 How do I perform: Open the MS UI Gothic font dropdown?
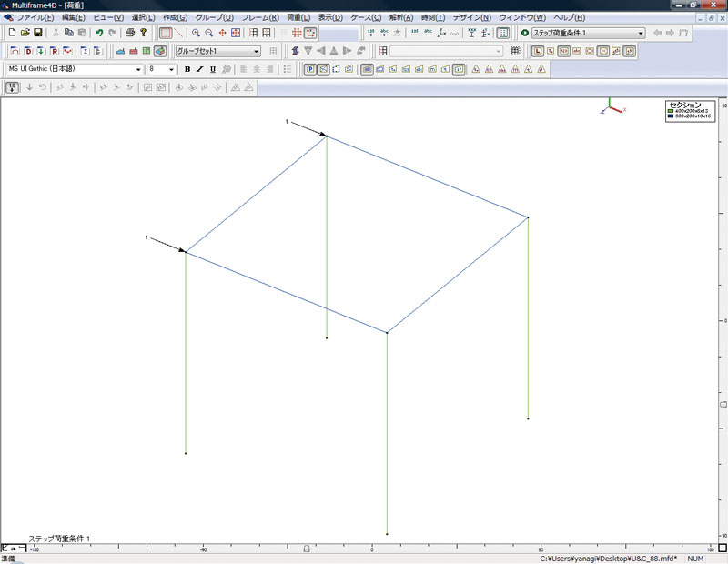point(75,69)
